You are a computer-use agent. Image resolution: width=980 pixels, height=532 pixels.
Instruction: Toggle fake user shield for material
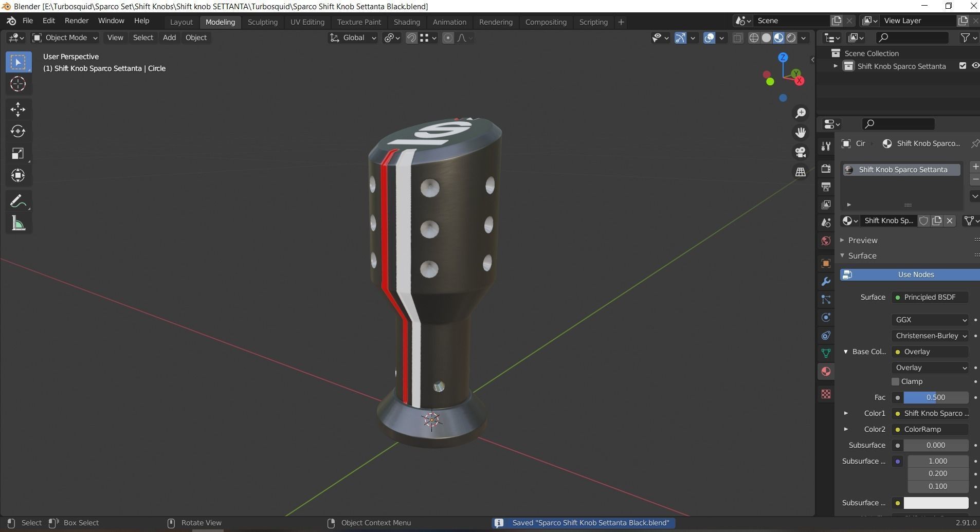coord(924,221)
